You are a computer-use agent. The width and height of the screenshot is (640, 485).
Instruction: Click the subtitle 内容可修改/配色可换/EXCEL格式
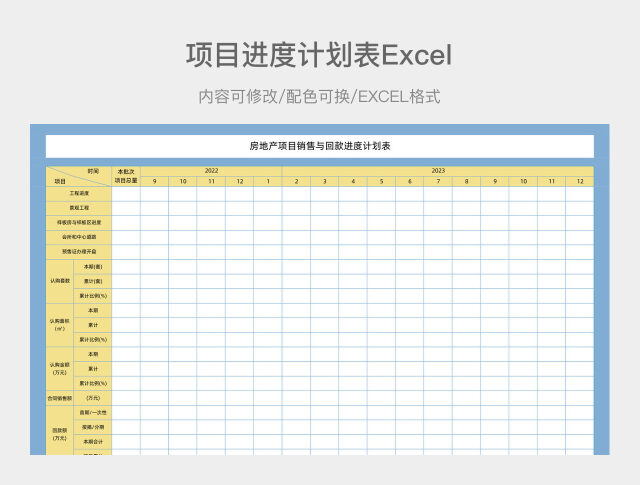[x=319, y=97]
